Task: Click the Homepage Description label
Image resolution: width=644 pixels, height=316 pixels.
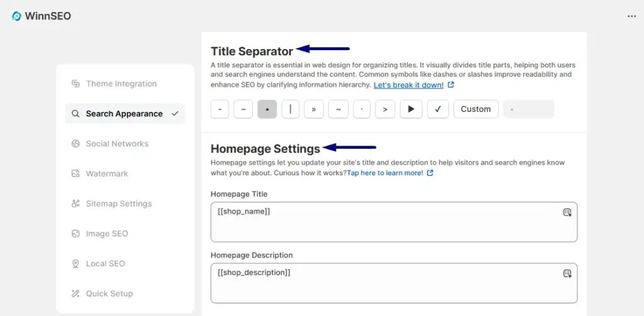Action: 252,255
